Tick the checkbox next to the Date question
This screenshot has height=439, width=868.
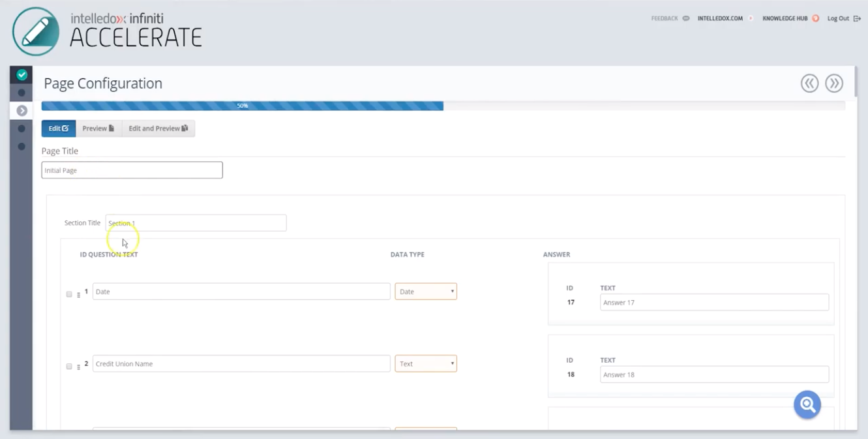click(x=69, y=294)
